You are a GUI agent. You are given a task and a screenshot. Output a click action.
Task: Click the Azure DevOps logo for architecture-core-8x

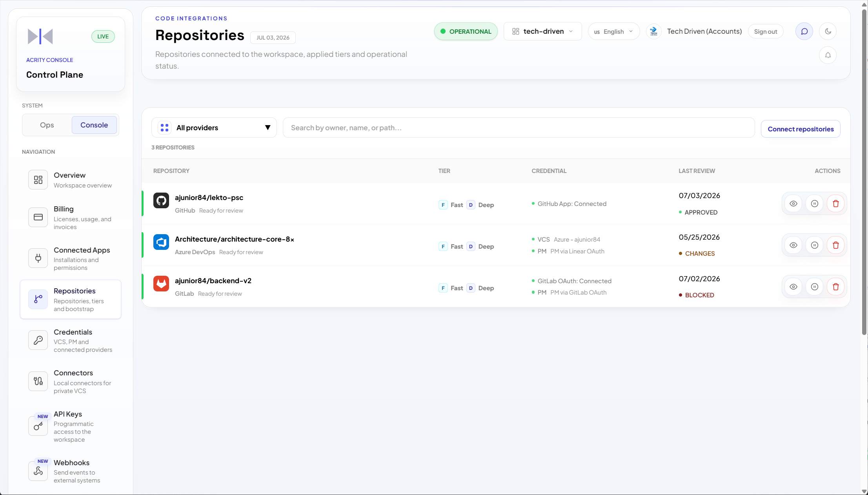(161, 242)
